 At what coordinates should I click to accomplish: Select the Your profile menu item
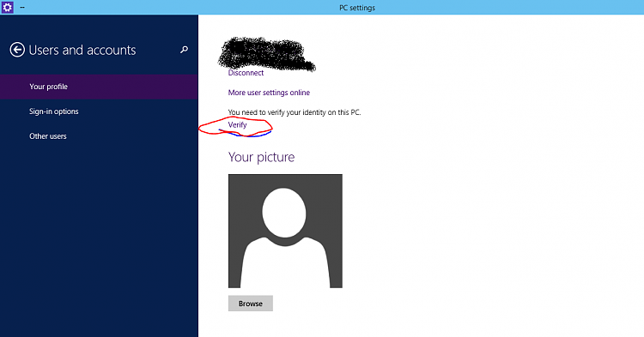pos(99,87)
